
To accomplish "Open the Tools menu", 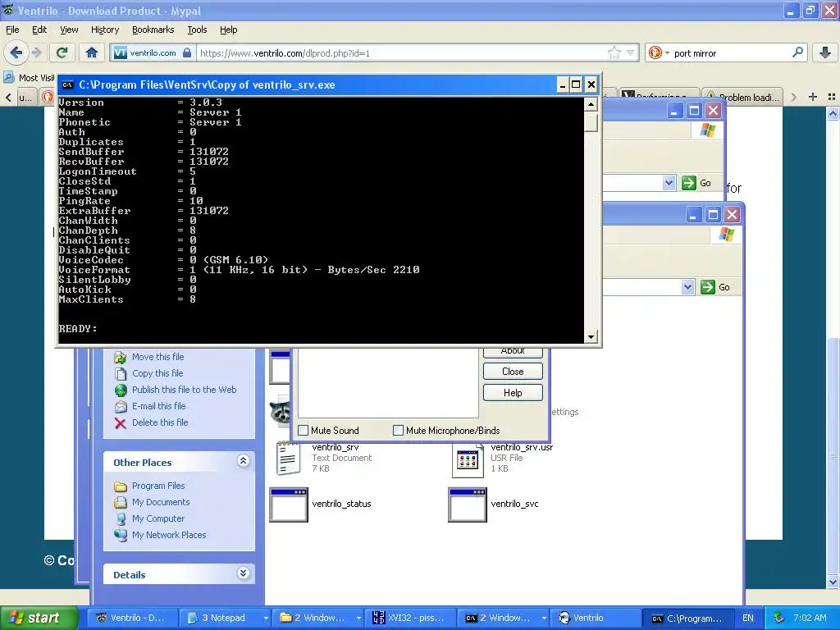I will (x=197, y=30).
